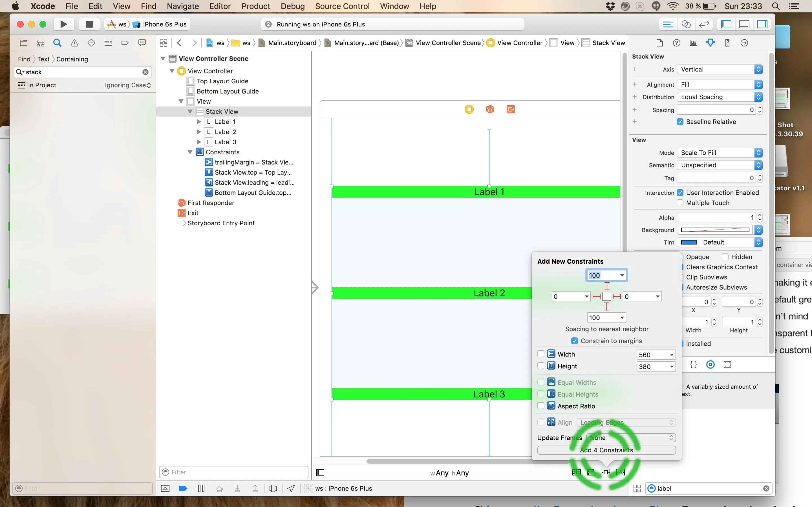The width and height of the screenshot is (812, 507).
Task: Click the Tint color swatch
Action: 689,242
